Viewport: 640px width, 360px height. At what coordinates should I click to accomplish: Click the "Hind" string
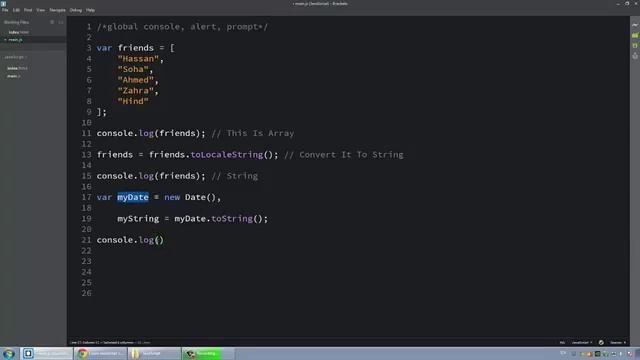(x=133, y=101)
